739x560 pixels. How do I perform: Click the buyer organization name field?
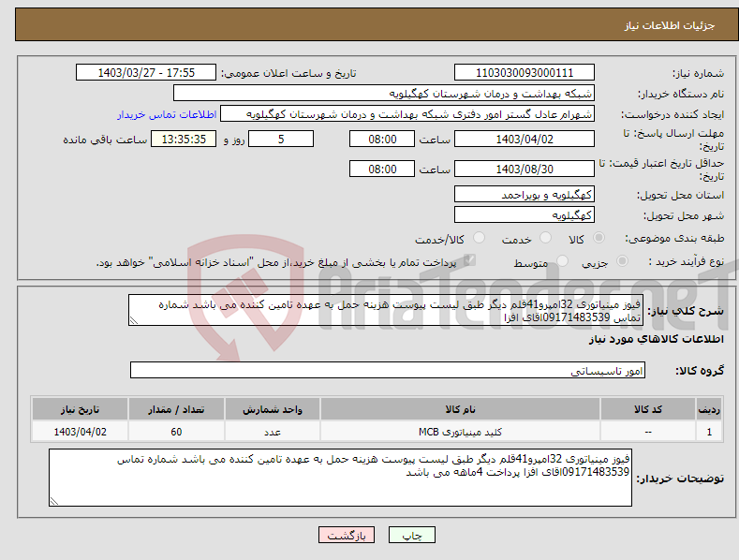(x=384, y=94)
